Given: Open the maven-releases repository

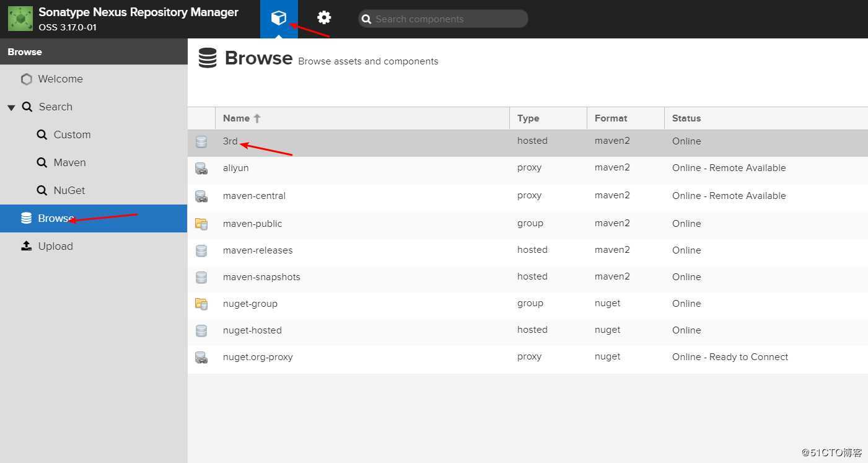Looking at the screenshot, I should click(x=258, y=250).
